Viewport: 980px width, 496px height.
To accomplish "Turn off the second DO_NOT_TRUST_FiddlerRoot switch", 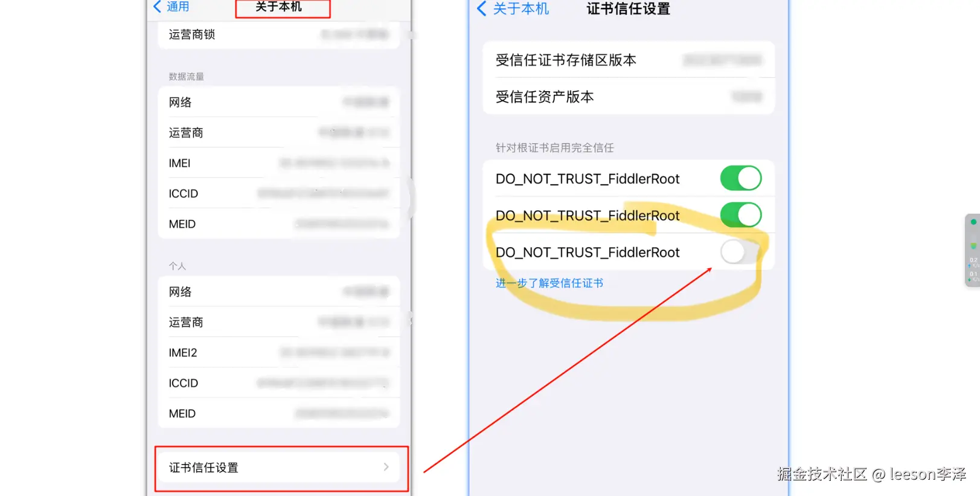I will [741, 215].
